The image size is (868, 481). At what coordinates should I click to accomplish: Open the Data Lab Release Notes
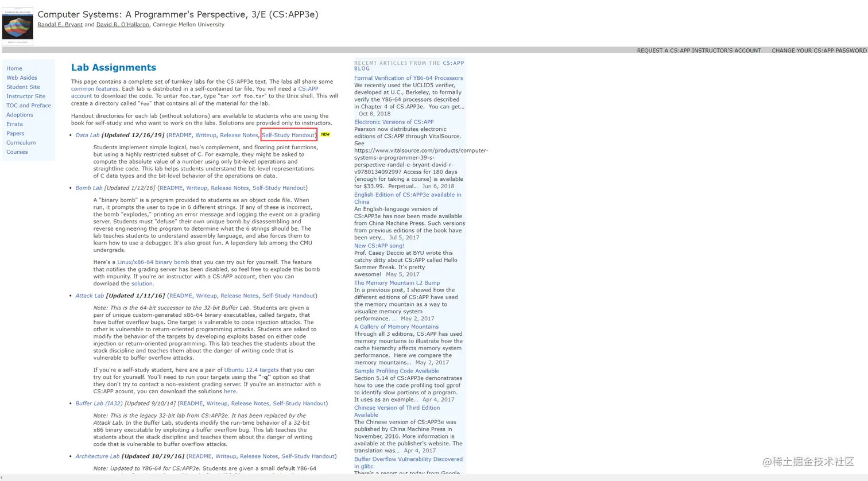pos(239,135)
